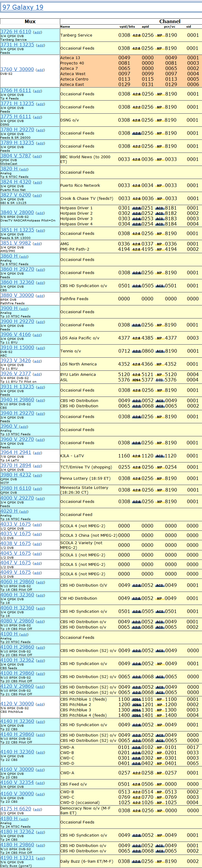
Task: Open the 3804 V 5787 GlobeCast link
Action: click(16, 156)
